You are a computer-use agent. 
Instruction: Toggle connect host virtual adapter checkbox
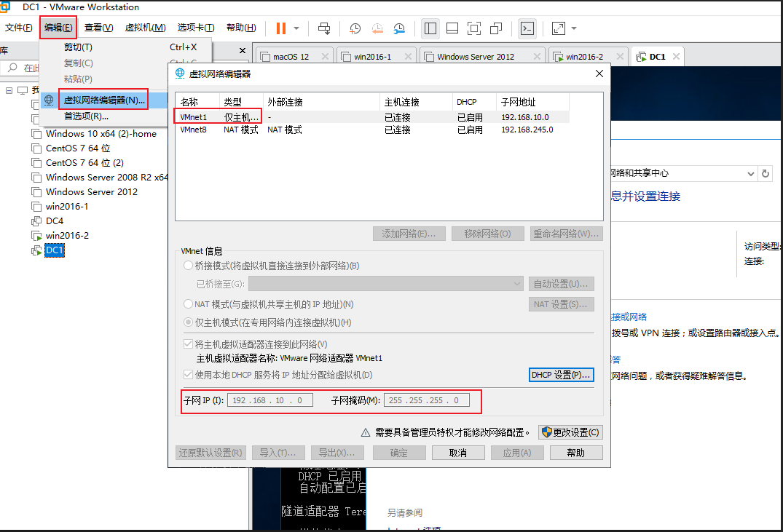(188, 344)
